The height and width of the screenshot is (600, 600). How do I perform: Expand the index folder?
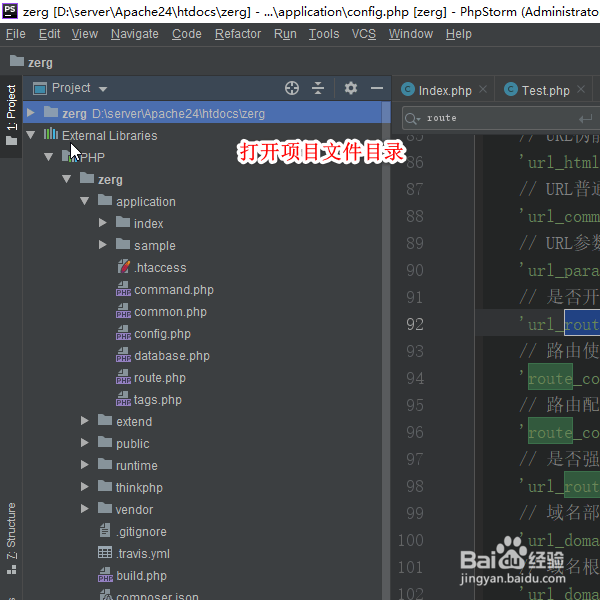point(103,223)
